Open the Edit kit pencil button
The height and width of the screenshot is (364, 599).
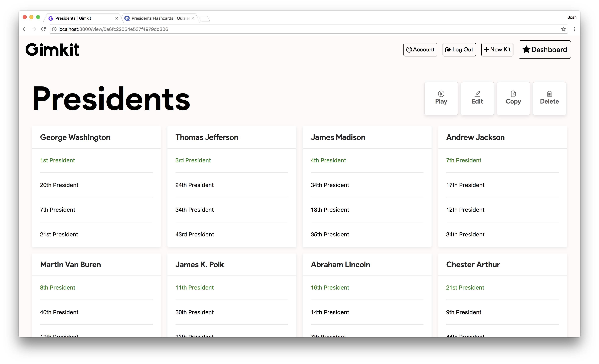click(x=477, y=98)
